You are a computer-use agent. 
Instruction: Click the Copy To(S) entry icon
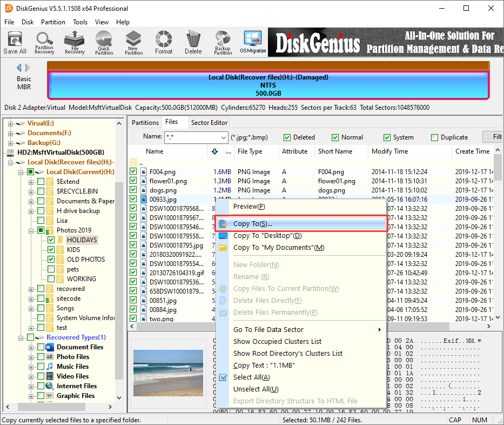pos(223,224)
